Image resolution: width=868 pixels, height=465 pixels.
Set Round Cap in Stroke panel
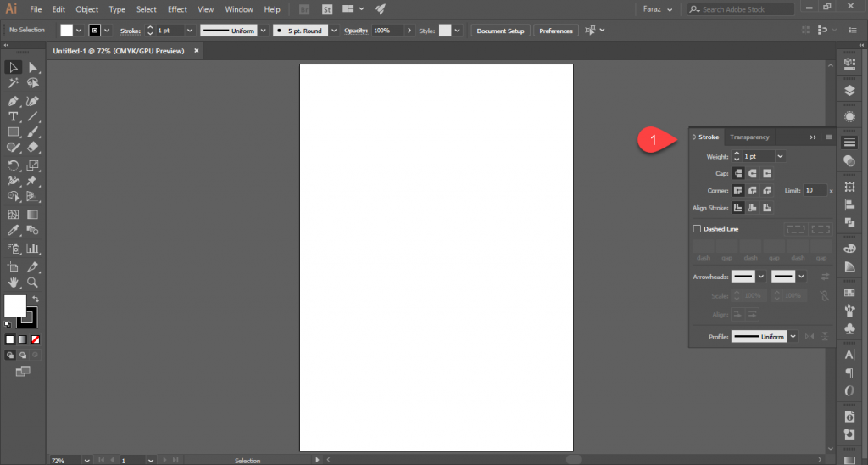[753, 173]
